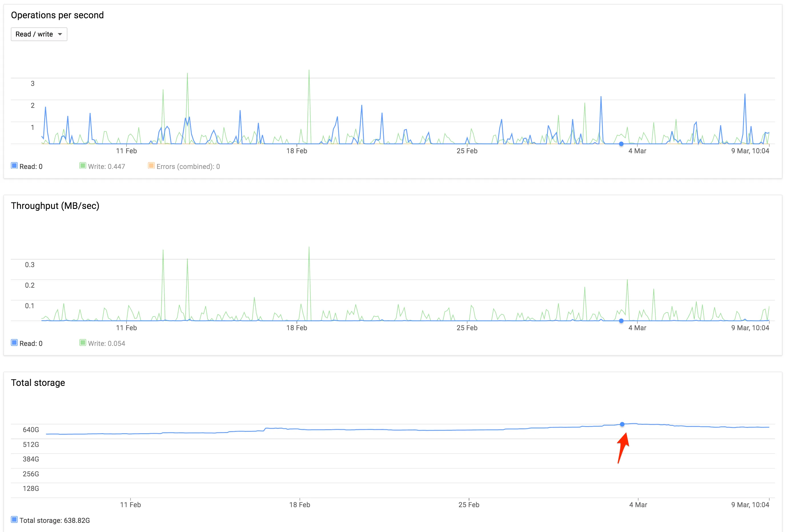This screenshot has height=532, width=787.
Task: Click green Write swatch in Throughput legend
Action: click(x=83, y=343)
